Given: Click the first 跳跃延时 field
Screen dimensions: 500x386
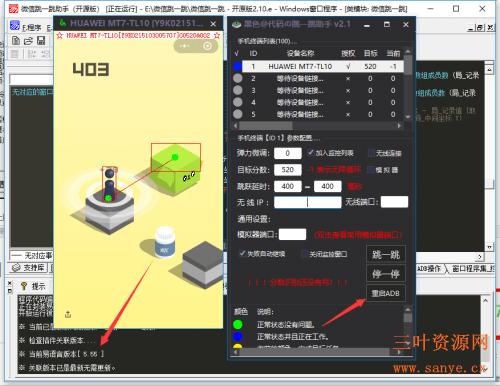Looking at the screenshot, I should [288, 186].
